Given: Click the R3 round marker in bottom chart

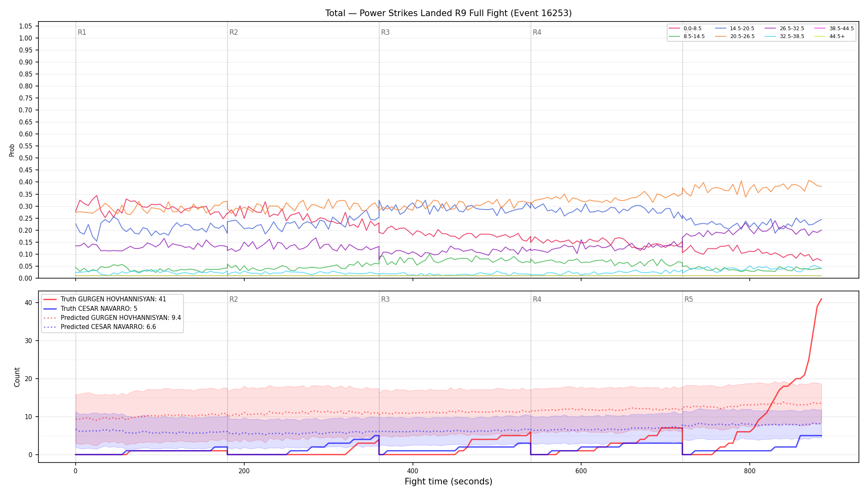Looking at the screenshot, I should (x=385, y=299).
